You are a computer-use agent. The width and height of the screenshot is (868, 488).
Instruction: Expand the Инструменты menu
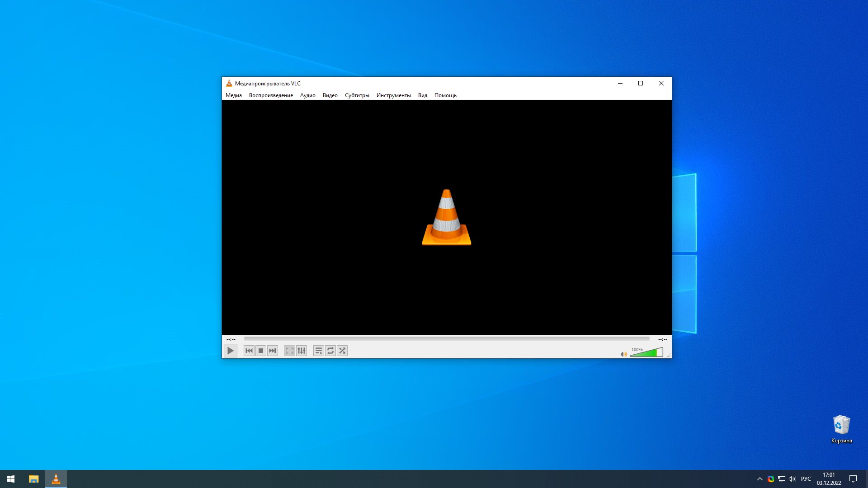pyautogui.click(x=394, y=95)
